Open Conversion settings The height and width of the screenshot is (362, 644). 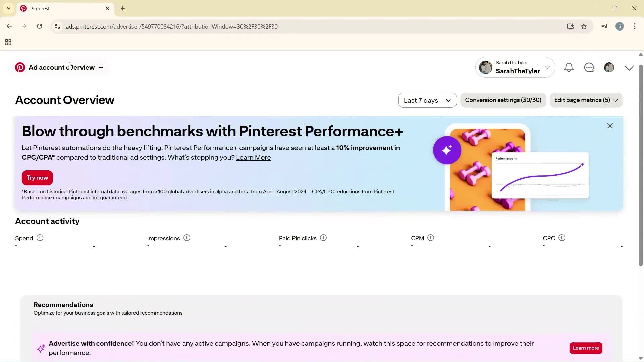pyautogui.click(x=503, y=100)
